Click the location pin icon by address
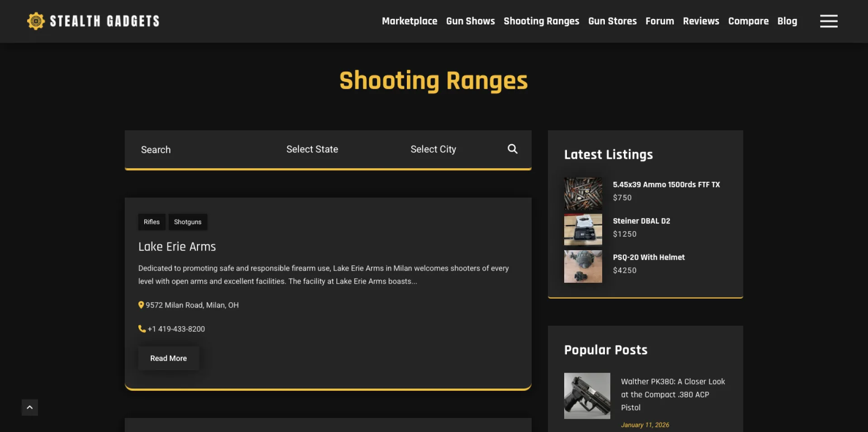The image size is (868, 432). coord(141,305)
